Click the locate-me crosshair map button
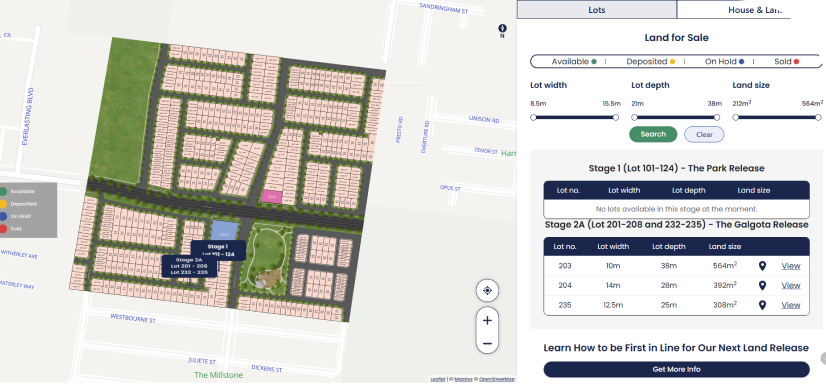826x386 pixels. 487,290
